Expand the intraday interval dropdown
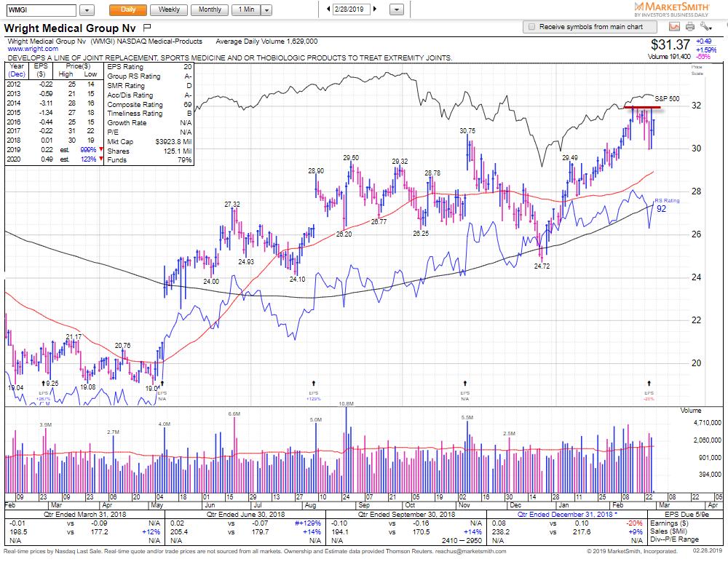 click(x=266, y=9)
